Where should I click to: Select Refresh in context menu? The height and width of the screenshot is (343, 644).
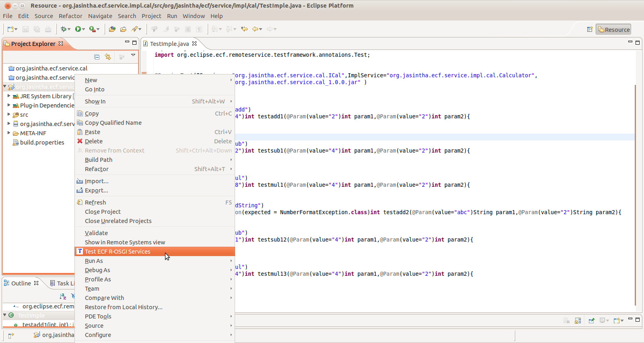pyautogui.click(x=155, y=202)
